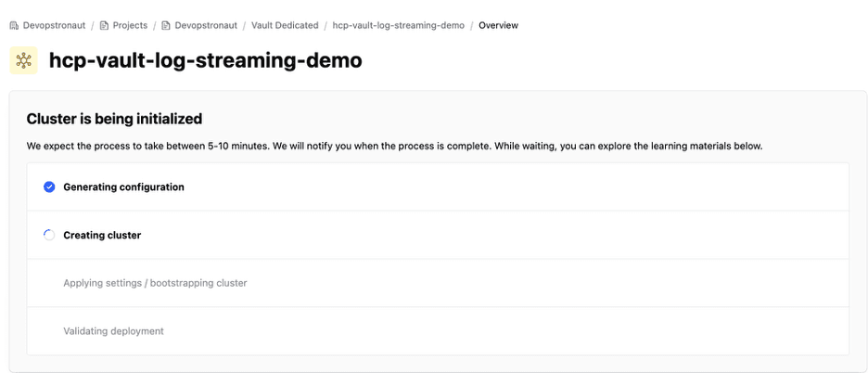This screenshot has height=373, width=868.
Task: Navigate to Vault Dedicated breadcrumb
Action: pyautogui.click(x=285, y=25)
